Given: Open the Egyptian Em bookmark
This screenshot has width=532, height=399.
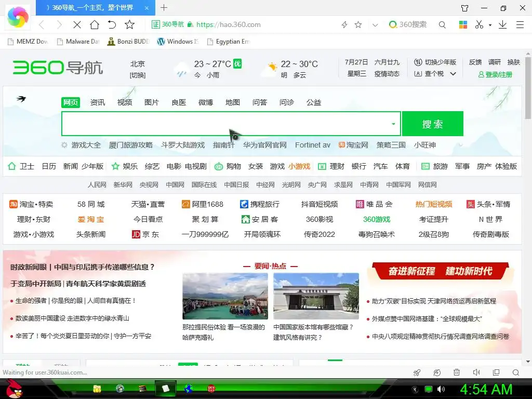Looking at the screenshot, I should (x=229, y=42).
